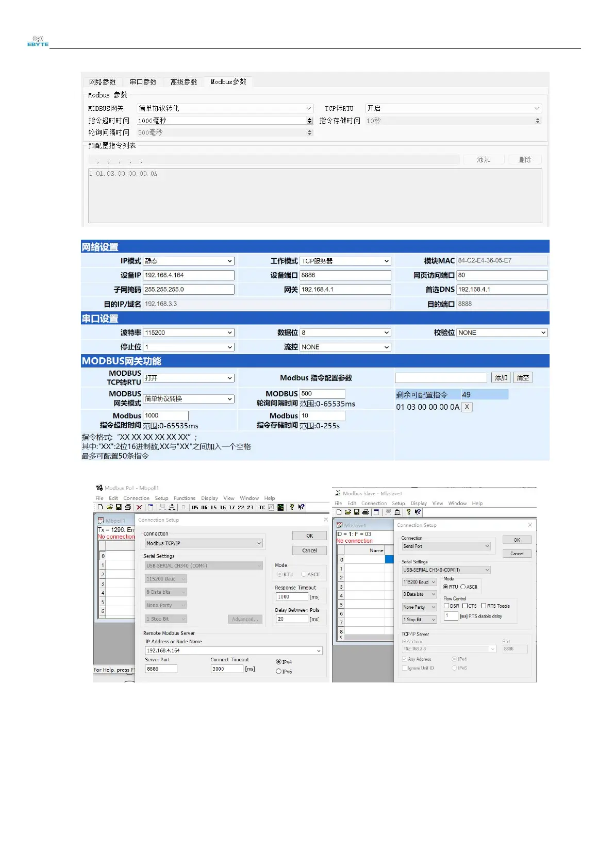Open Connection dropdown showing Modbus TCP/IP
Screen dimensions: 614x868
pyautogui.click(x=204, y=543)
